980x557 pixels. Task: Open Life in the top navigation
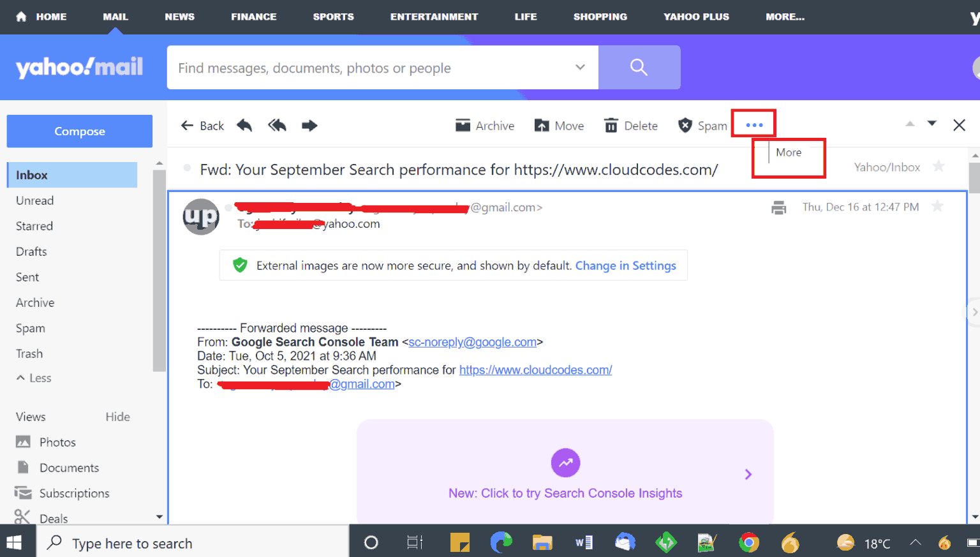click(526, 17)
